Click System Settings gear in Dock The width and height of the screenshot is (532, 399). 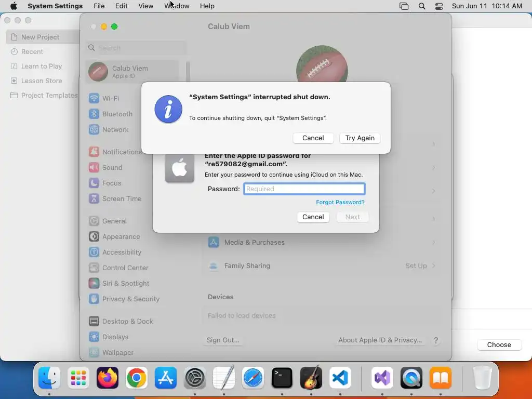(195, 378)
